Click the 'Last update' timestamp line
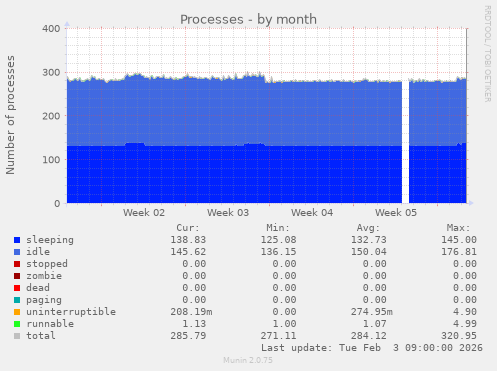497x371 pixels. [x=372, y=348]
